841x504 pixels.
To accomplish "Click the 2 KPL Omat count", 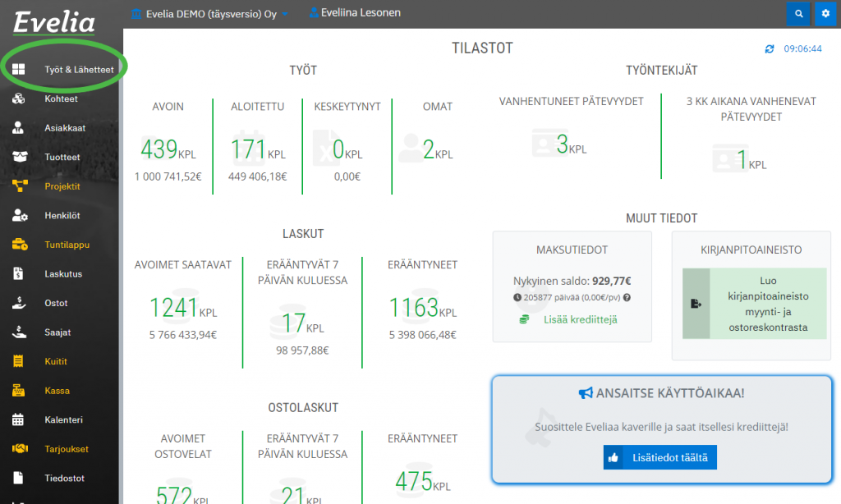I will 437,149.
